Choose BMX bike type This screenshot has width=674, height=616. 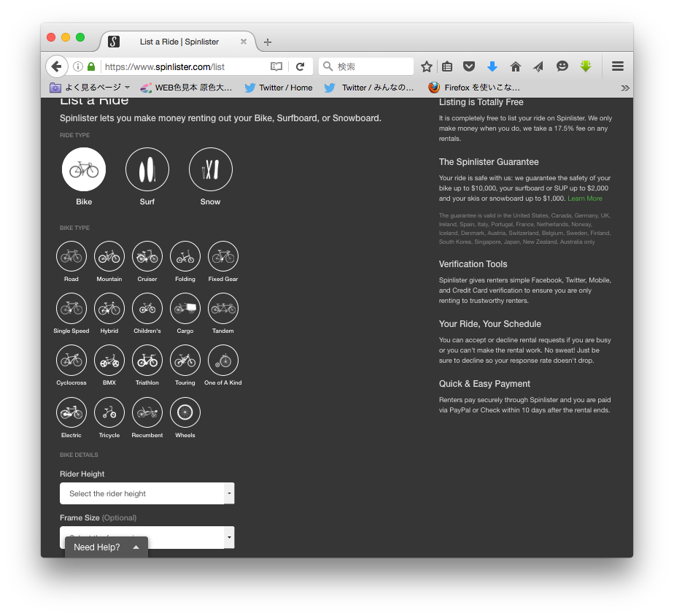109,361
